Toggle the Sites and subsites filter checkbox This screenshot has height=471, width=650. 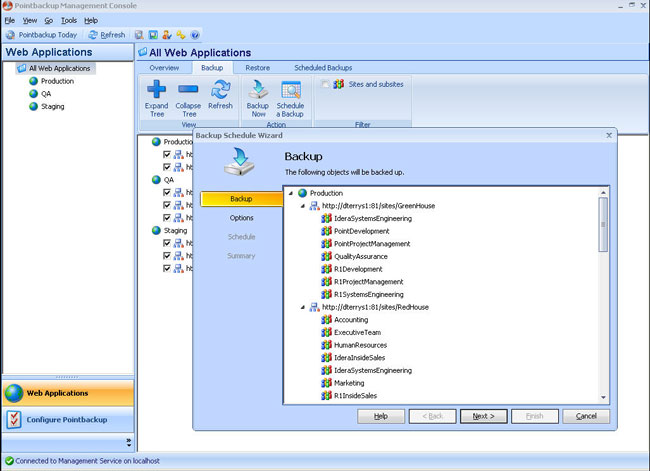coord(325,84)
